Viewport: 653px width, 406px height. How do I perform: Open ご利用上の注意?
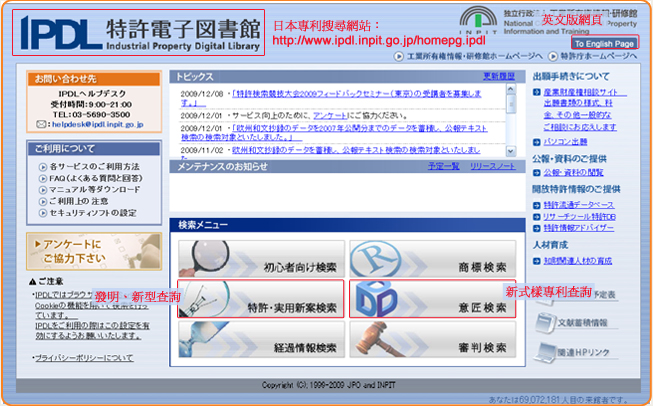79,201
